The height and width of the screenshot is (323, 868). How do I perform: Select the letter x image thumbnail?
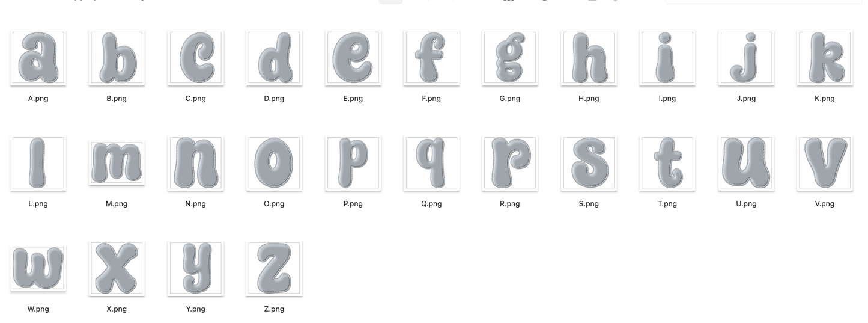(117, 268)
